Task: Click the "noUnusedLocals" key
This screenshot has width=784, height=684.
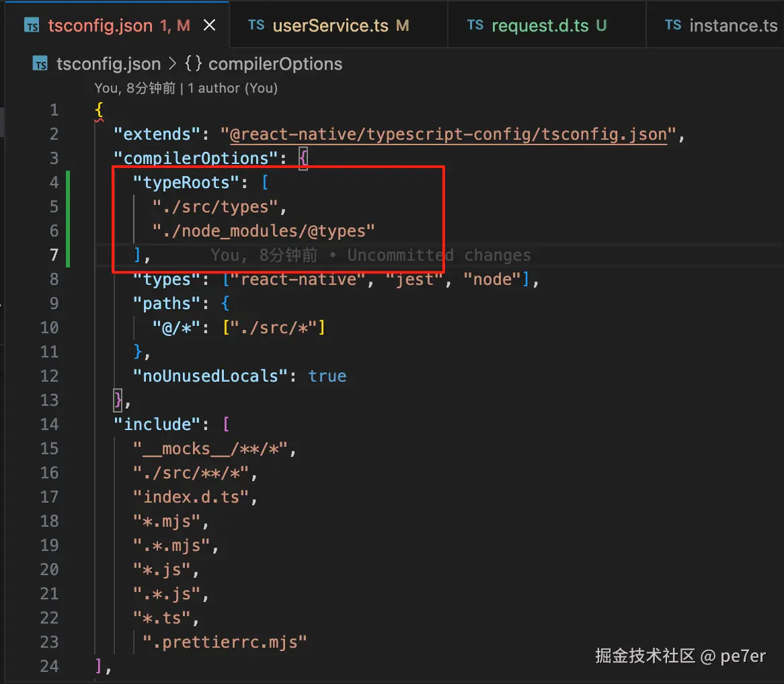Action: (x=210, y=376)
